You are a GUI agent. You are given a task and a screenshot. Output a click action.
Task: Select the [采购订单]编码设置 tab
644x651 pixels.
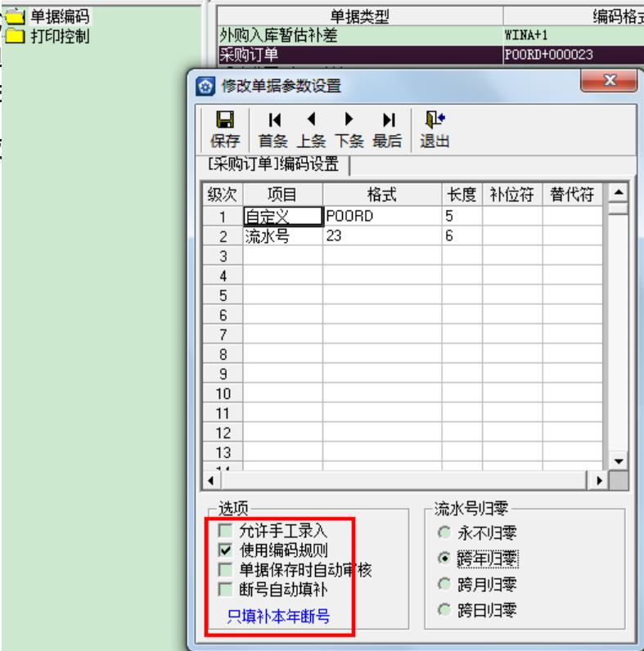click(x=273, y=164)
